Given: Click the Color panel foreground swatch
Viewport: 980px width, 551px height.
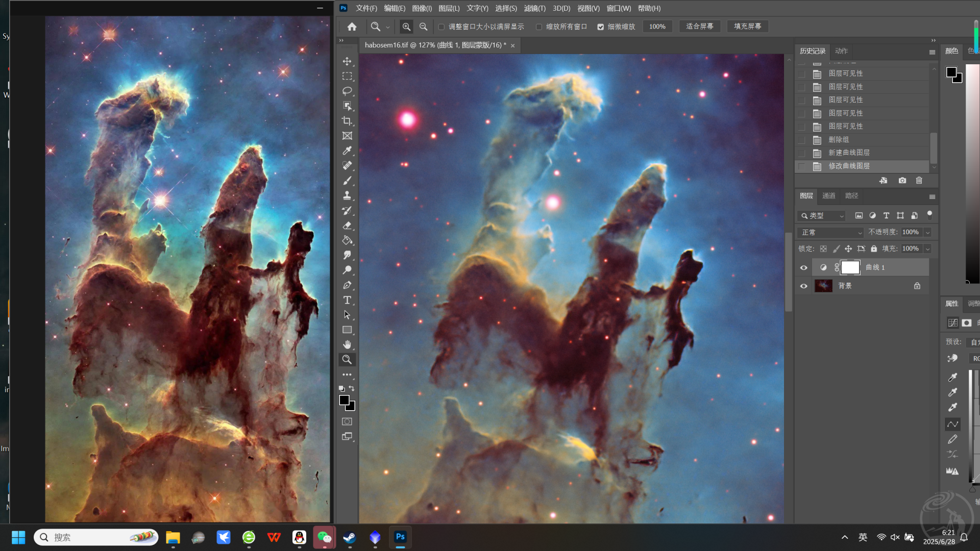Looking at the screenshot, I should [x=951, y=72].
